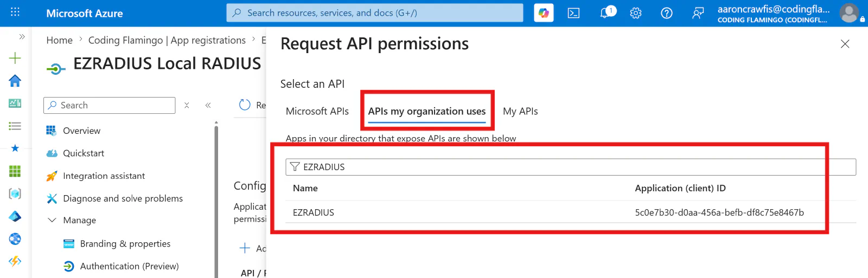Close the Request API permissions panel
The height and width of the screenshot is (278, 868).
coord(845,44)
